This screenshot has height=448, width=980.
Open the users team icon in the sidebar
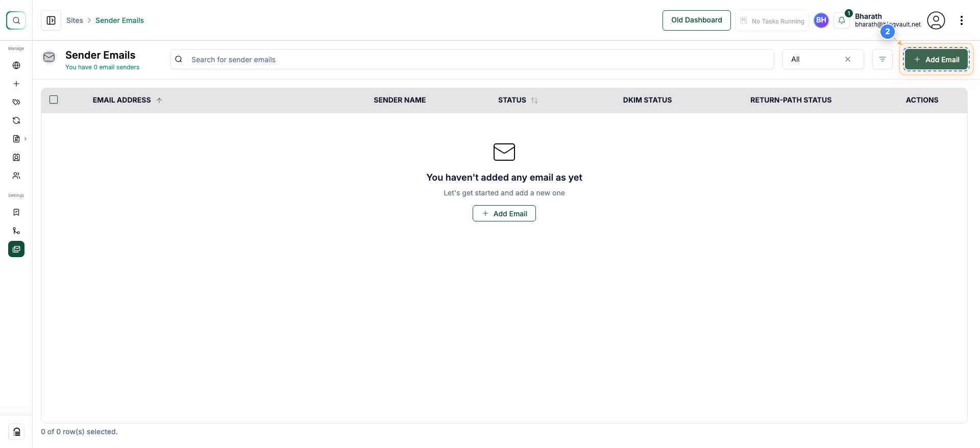coord(16,176)
